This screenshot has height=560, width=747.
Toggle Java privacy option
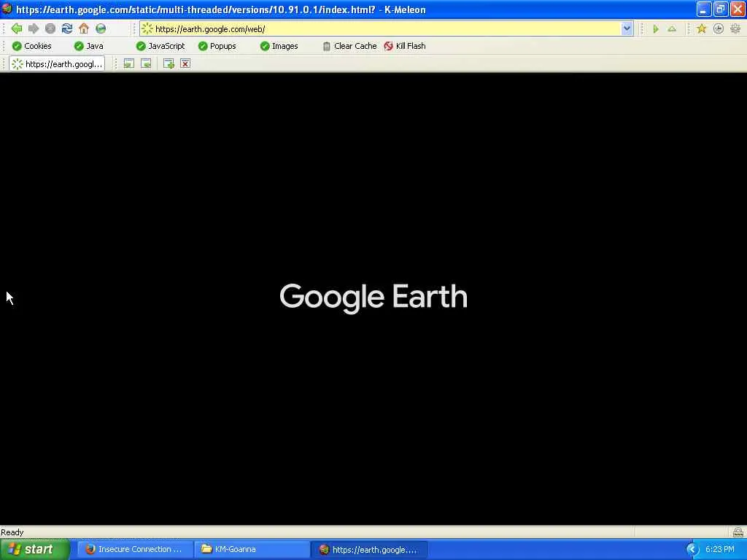point(89,46)
